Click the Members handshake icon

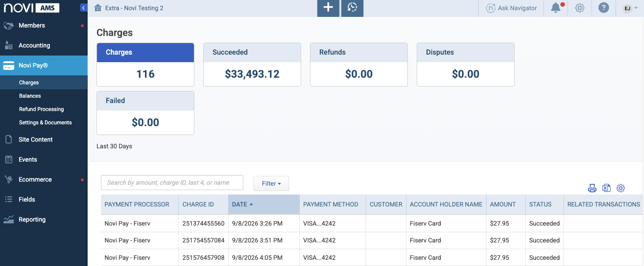(x=8, y=26)
